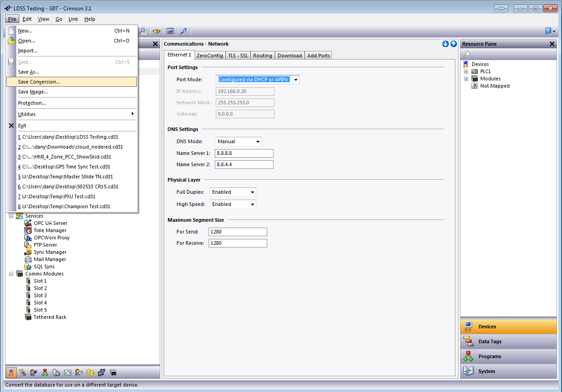The width and height of the screenshot is (562, 392).
Task: Open recent file LDSS Testing.cd31
Action: tap(72, 137)
